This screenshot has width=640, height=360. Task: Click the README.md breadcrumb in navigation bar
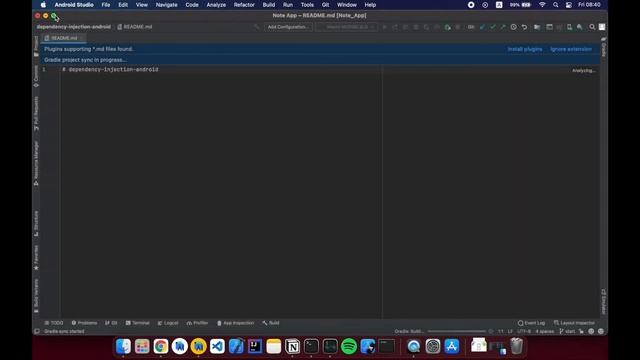click(135, 27)
